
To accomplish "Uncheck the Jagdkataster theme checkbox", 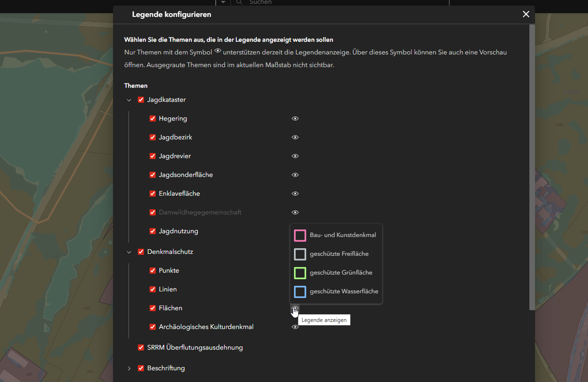I will click(141, 100).
